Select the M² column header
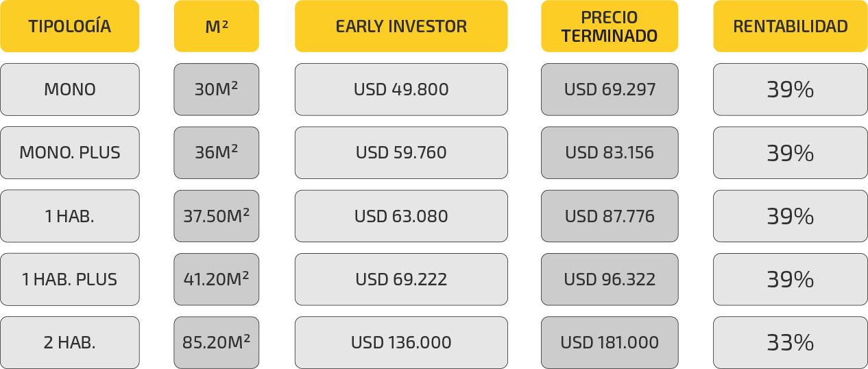This screenshot has height=369, width=868. [216, 26]
